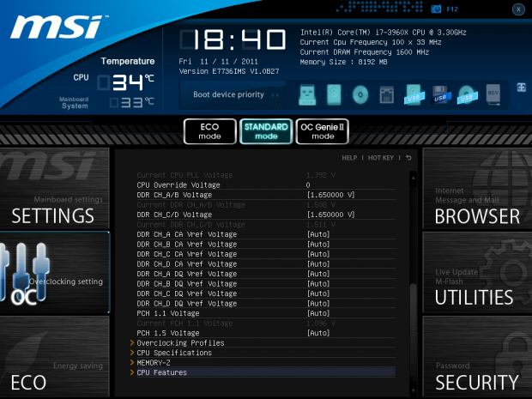Image resolution: width=532 pixels, height=399 pixels.
Task: Open the HOT KEY link
Action: tap(381, 158)
